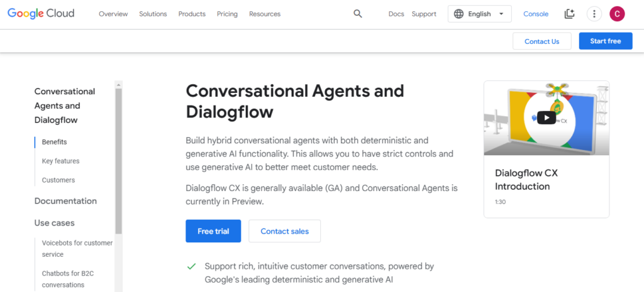The height and width of the screenshot is (292, 644).
Task: Click the sidebar scroll-up arrow
Action: pyautogui.click(x=119, y=85)
